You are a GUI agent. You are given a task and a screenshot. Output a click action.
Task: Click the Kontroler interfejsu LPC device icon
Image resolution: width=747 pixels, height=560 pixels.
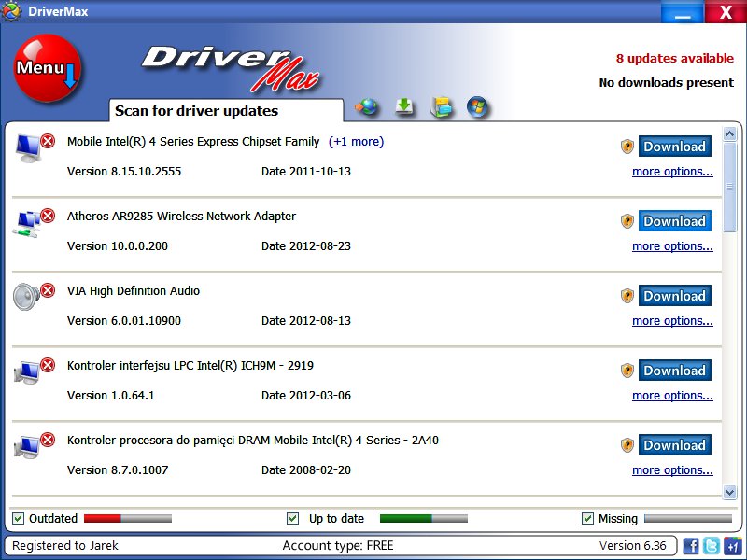pos(27,371)
